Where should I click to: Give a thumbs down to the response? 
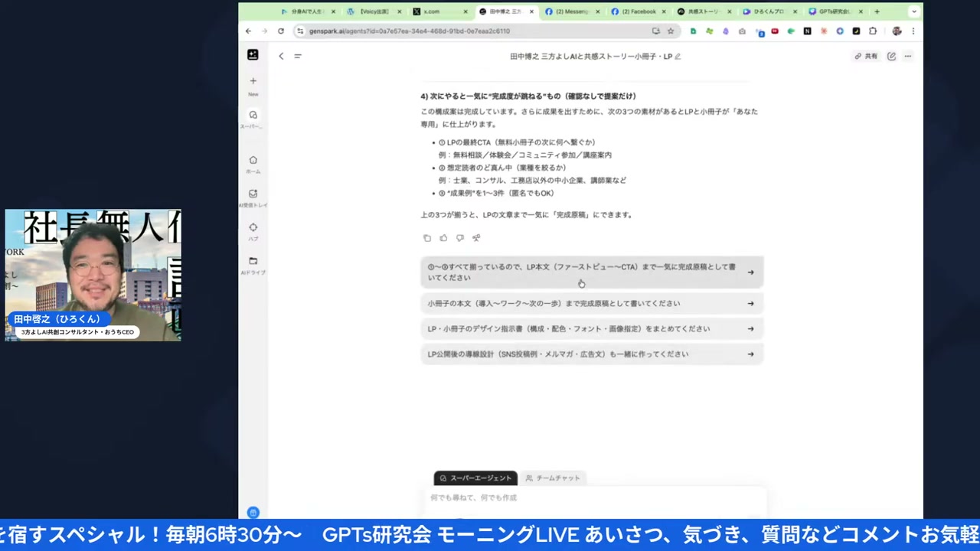click(459, 237)
